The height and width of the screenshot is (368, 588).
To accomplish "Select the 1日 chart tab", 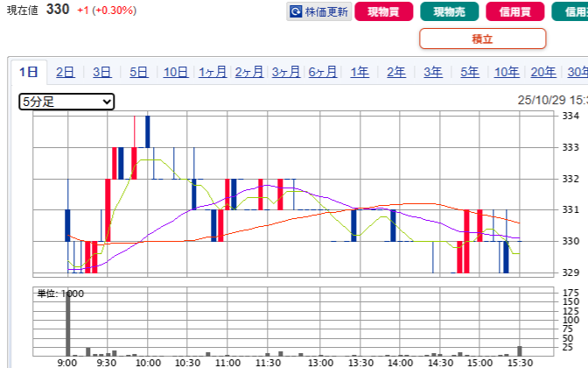I will 29,72.
